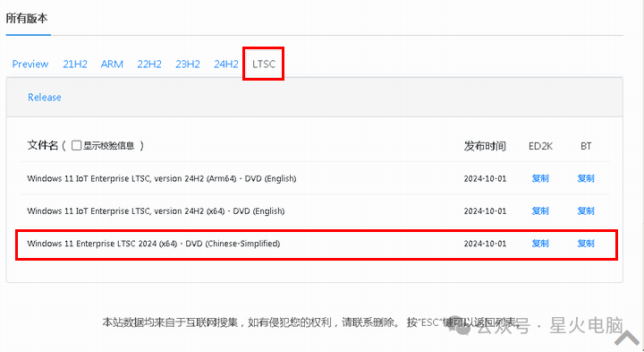Viewport: 644px width, 352px height.
Task: Copy BT link for IoT Enterprise LTSC x64
Action: coord(586,211)
